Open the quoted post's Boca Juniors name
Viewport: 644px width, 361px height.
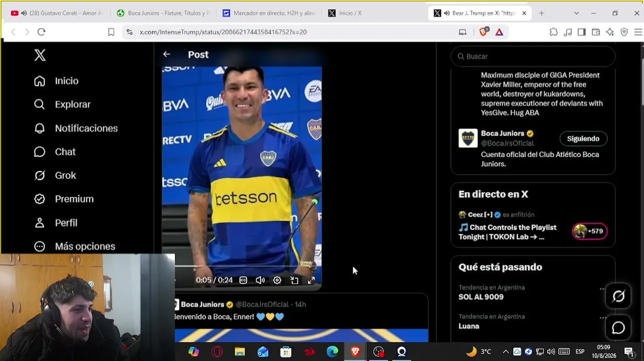click(203, 304)
